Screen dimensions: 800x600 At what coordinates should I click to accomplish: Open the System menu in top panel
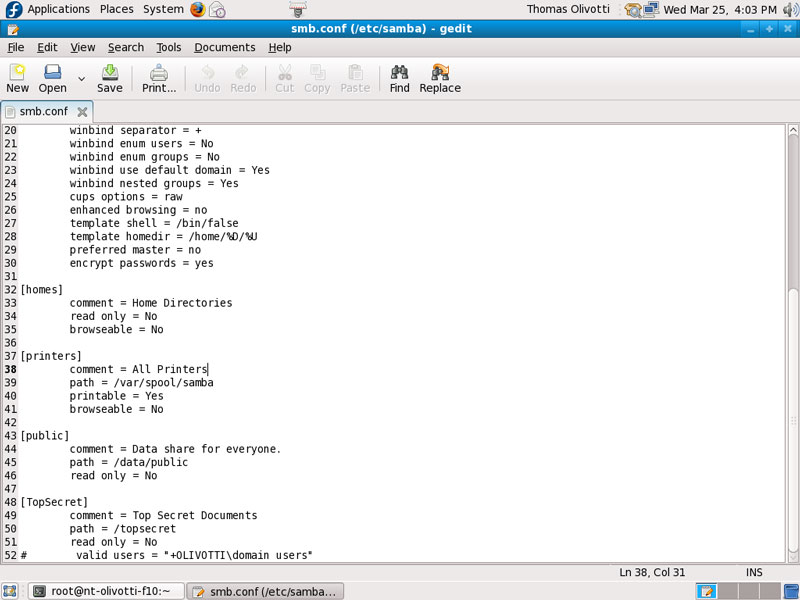pos(163,9)
